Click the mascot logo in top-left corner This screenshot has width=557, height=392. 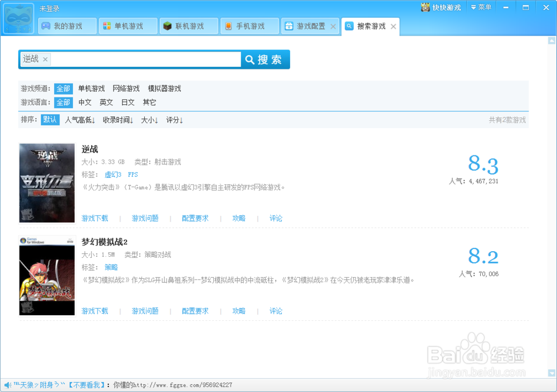pyautogui.click(x=18, y=18)
